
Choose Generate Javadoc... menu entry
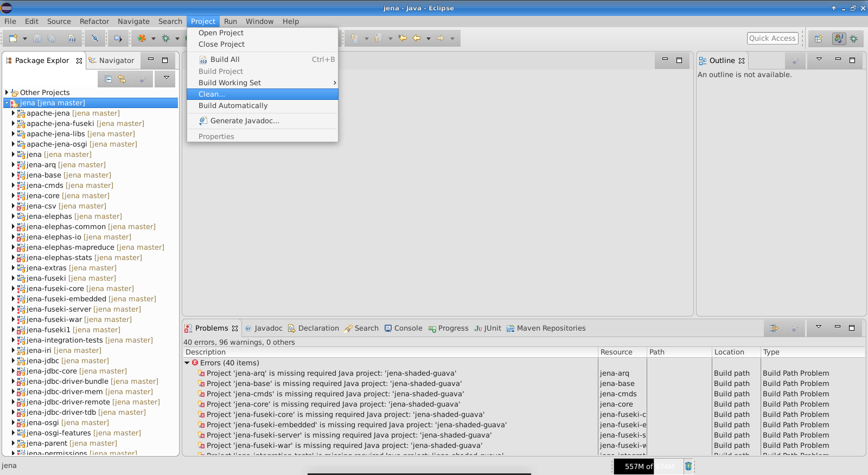[244, 121]
